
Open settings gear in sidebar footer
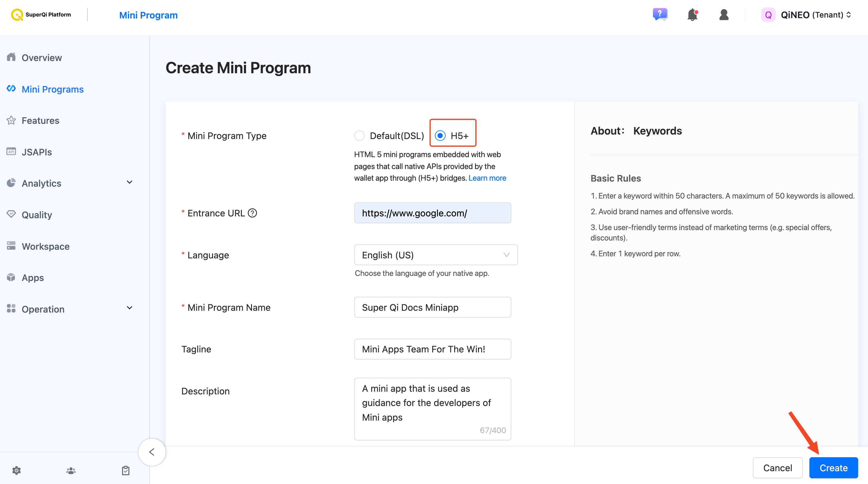(17, 471)
